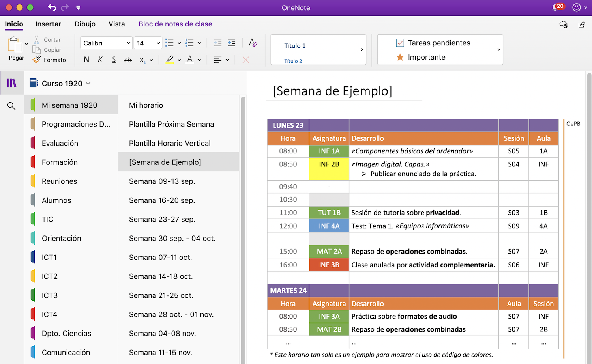The height and width of the screenshot is (364, 592).
Task: Click the smiley feedback icon
Action: click(577, 7)
